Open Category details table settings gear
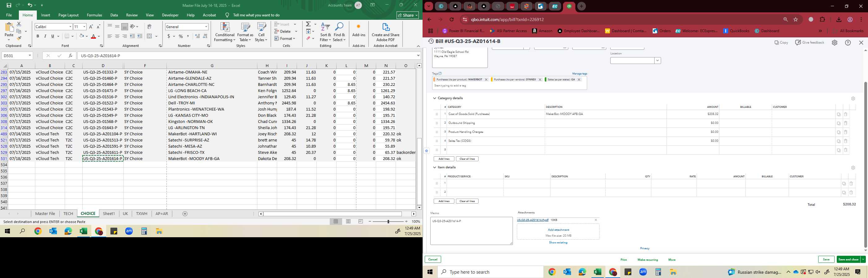 point(853,99)
